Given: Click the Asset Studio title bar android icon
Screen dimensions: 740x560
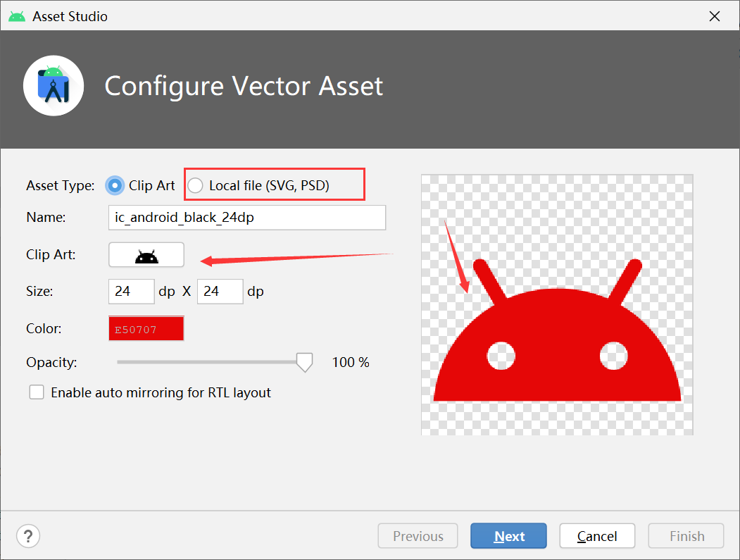Looking at the screenshot, I should click(x=17, y=16).
